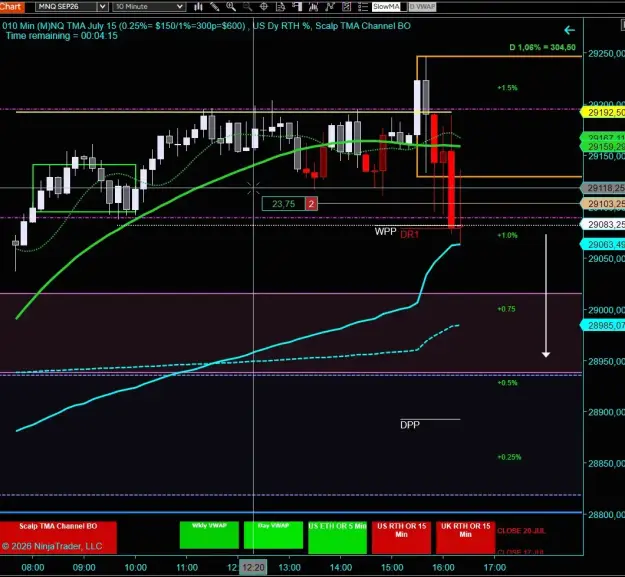Click the +1.5% level label

pyautogui.click(x=507, y=88)
